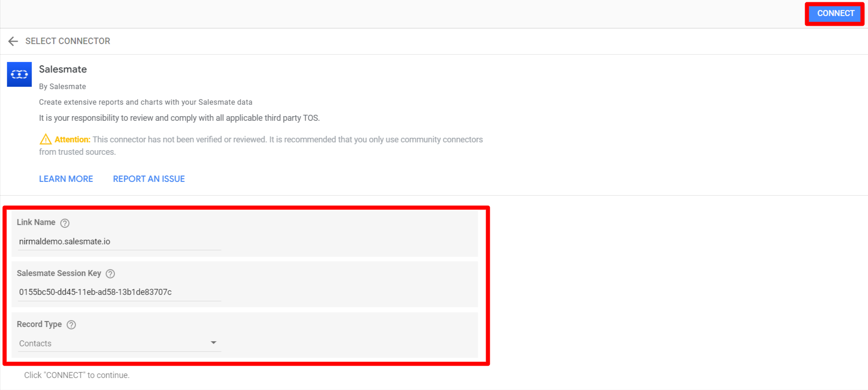Click the 'Salesmate Session Key' label
The height and width of the screenshot is (390, 868).
(x=59, y=273)
